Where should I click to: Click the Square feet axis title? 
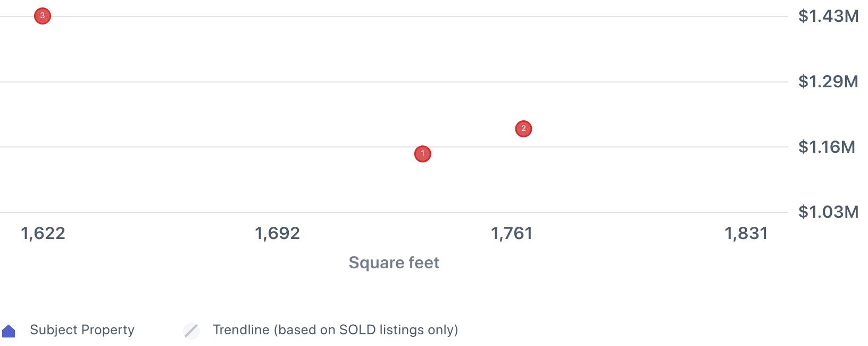pyautogui.click(x=394, y=262)
